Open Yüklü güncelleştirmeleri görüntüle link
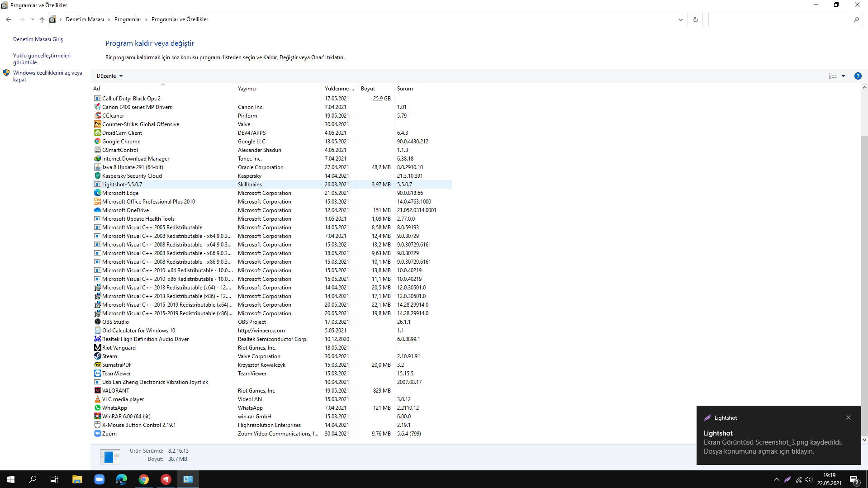This screenshot has width=868, height=488. [x=42, y=59]
